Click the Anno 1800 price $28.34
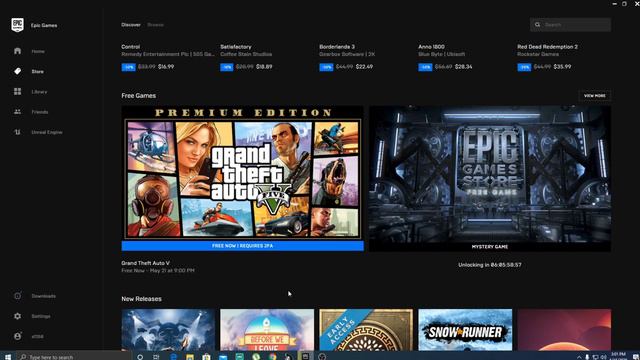The height and width of the screenshot is (360, 640). [x=464, y=67]
